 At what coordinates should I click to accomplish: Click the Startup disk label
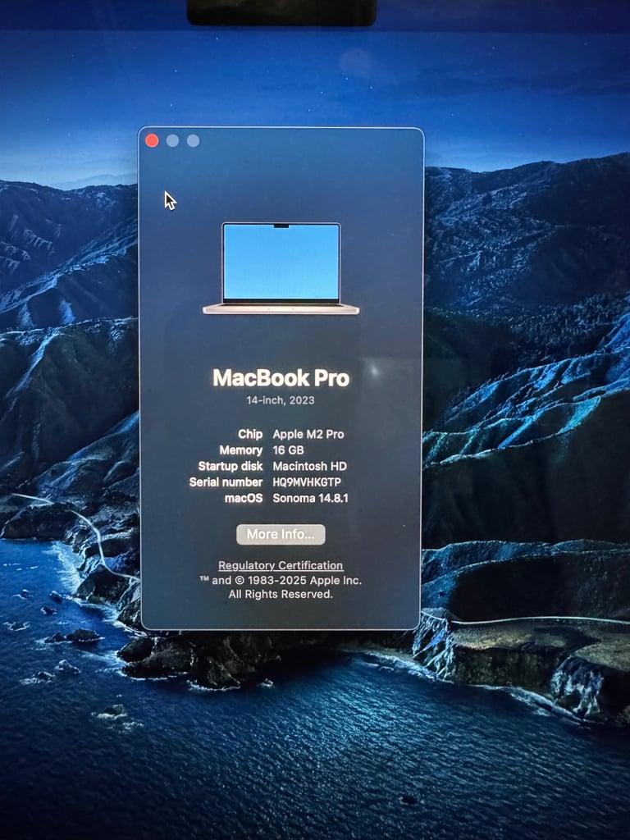231,466
